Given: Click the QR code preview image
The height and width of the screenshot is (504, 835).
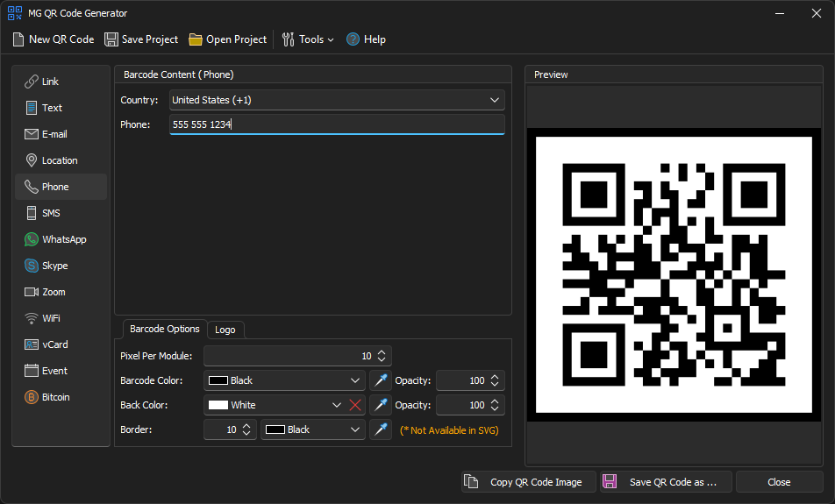Looking at the screenshot, I should pos(674,274).
